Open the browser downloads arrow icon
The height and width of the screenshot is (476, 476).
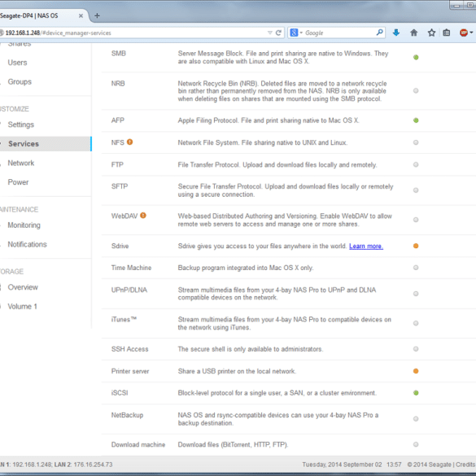coord(396,33)
